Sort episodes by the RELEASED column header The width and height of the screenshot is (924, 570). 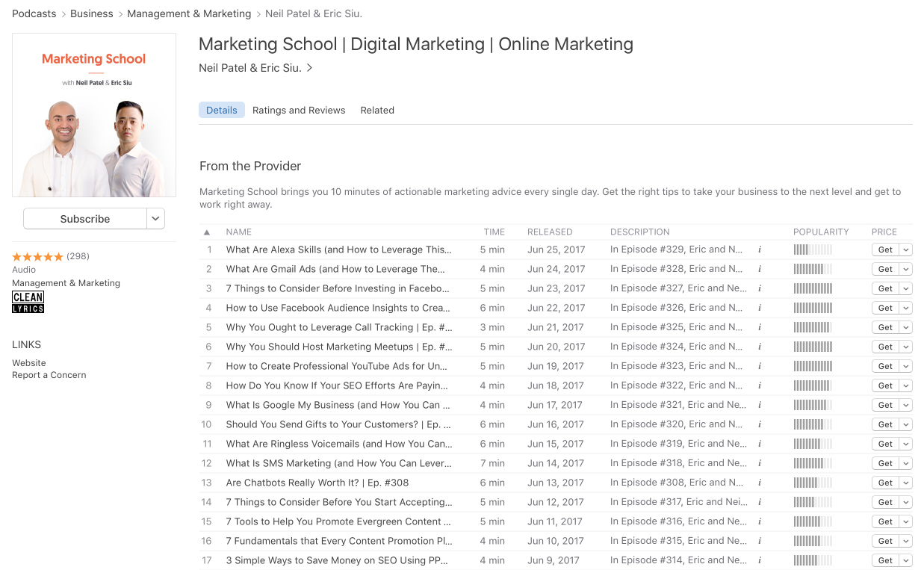click(x=550, y=232)
